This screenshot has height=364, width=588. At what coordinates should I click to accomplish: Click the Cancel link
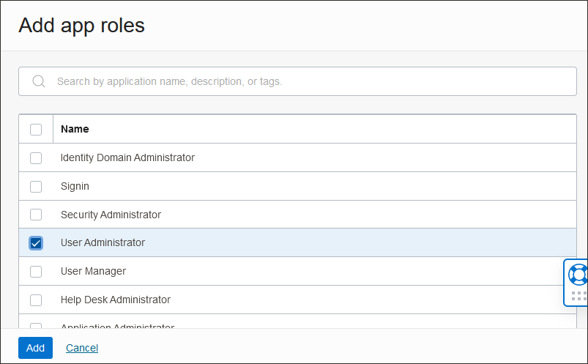click(x=82, y=348)
